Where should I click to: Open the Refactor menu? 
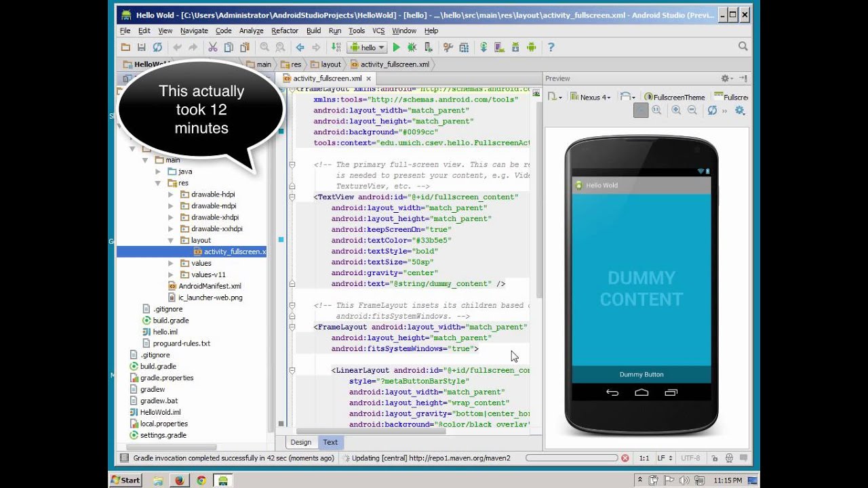click(x=285, y=30)
